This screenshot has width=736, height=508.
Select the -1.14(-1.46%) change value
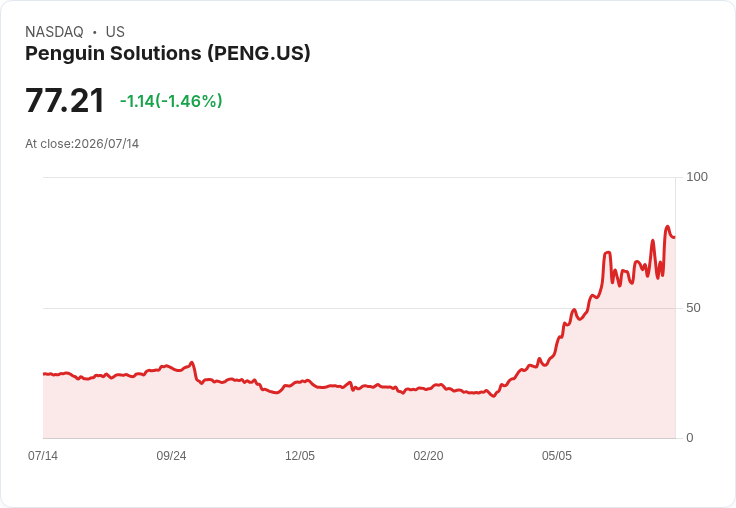point(171,101)
